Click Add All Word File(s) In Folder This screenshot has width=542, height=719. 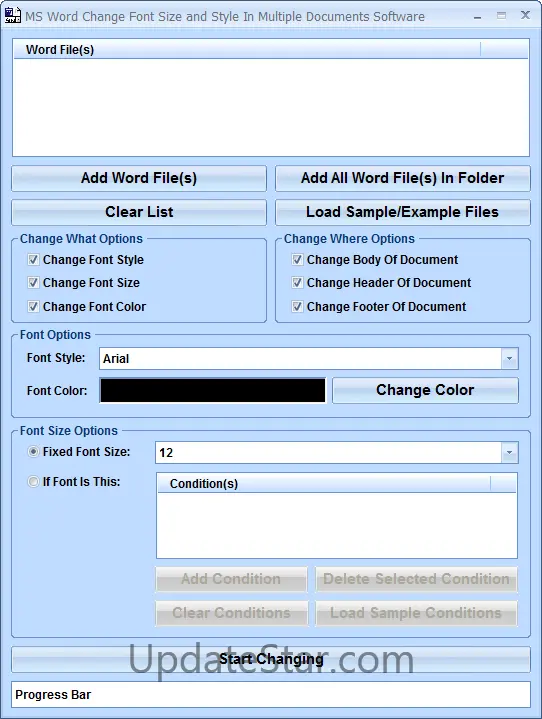(403, 178)
